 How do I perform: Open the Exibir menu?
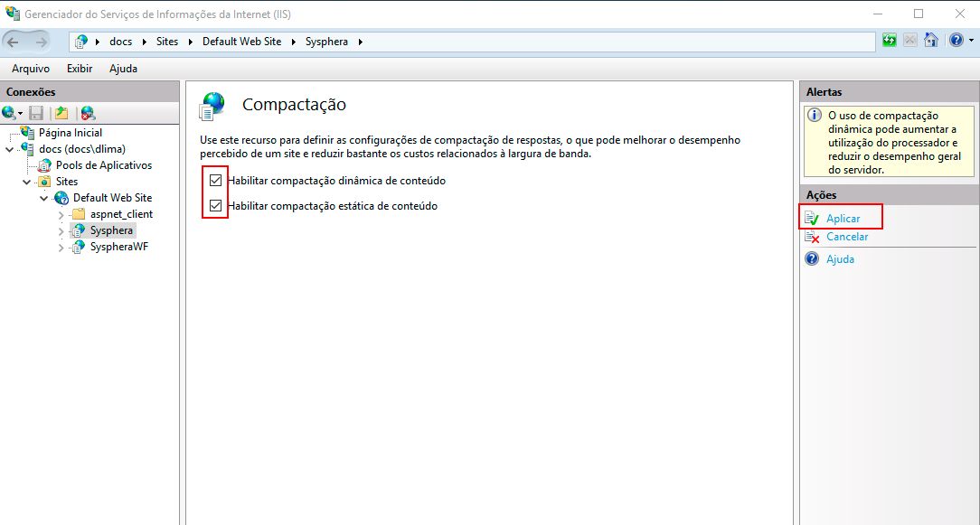(x=80, y=68)
